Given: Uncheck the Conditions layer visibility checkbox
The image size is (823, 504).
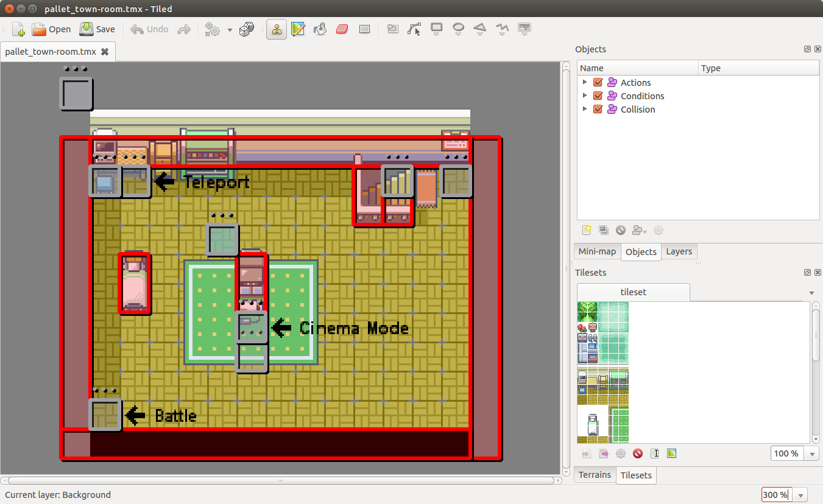Looking at the screenshot, I should click(598, 96).
